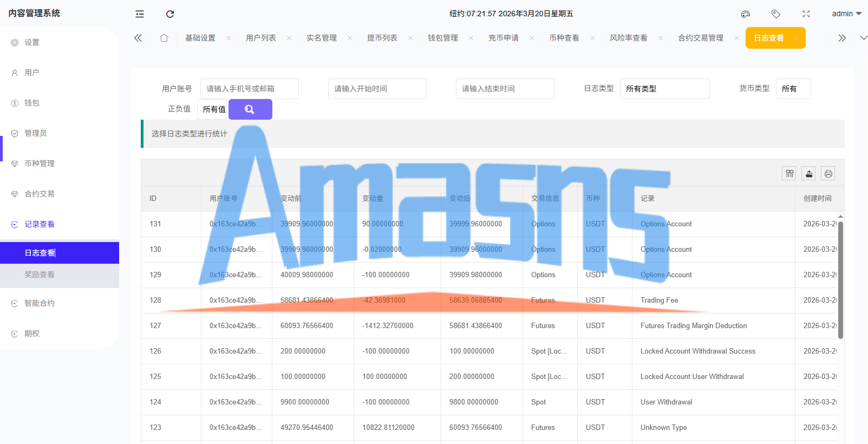The height and width of the screenshot is (444, 868).
Task: Open 奖励查看 in the sidebar
Action: pos(60,275)
